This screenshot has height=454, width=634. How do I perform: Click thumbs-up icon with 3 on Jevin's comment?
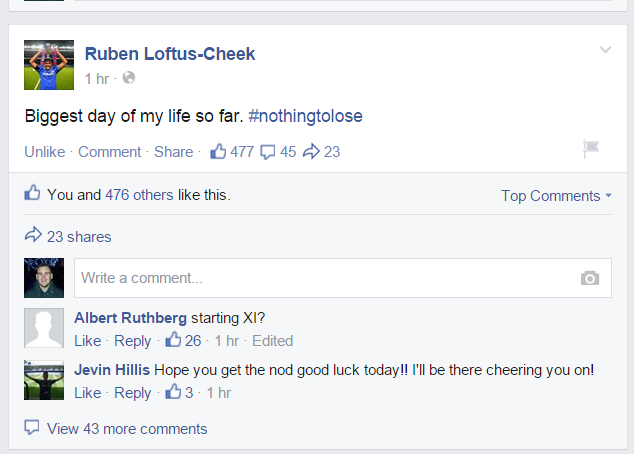pyautogui.click(x=173, y=393)
